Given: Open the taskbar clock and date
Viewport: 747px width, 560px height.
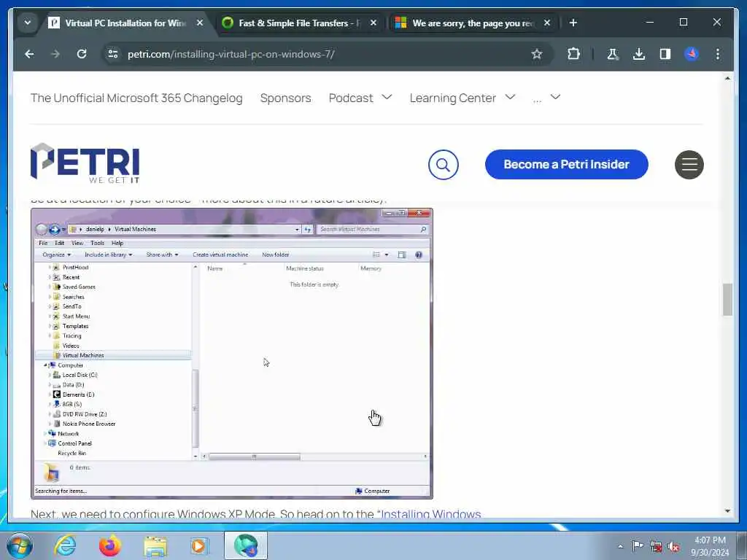Looking at the screenshot, I should tap(710, 546).
